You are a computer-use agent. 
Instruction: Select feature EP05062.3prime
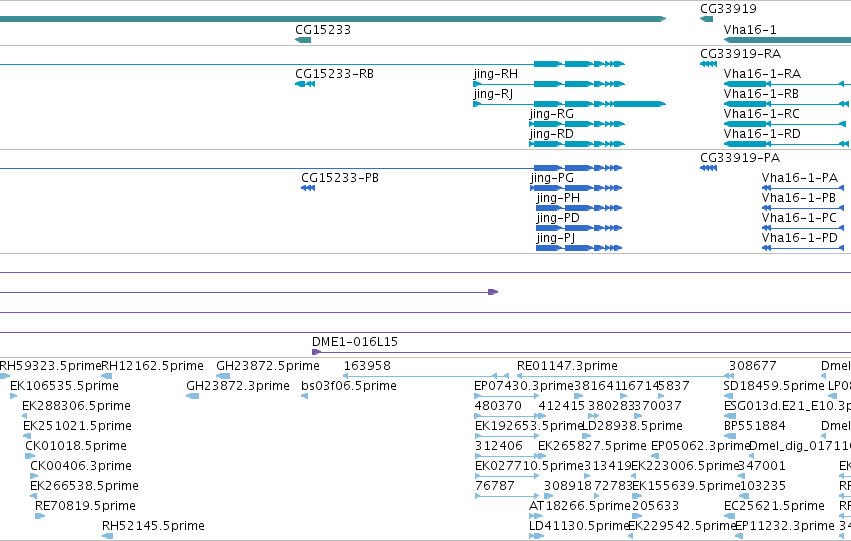(x=700, y=446)
